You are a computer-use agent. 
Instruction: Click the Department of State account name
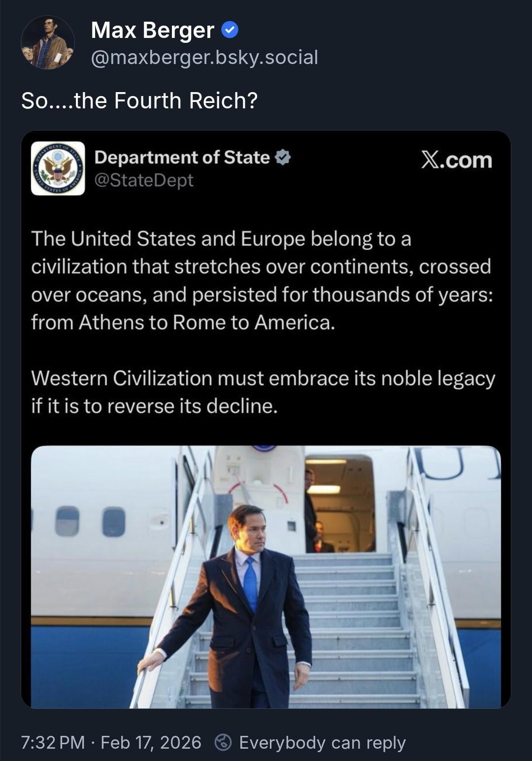182,158
